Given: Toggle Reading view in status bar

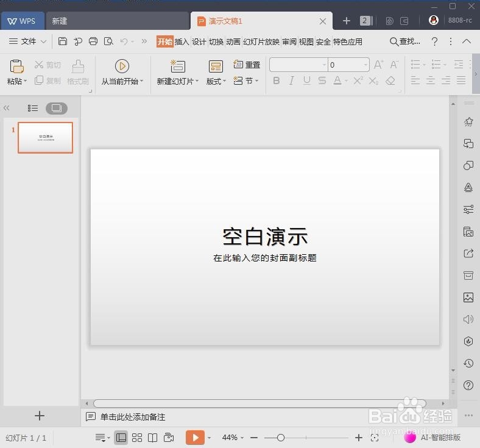Looking at the screenshot, I should [152, 438].
